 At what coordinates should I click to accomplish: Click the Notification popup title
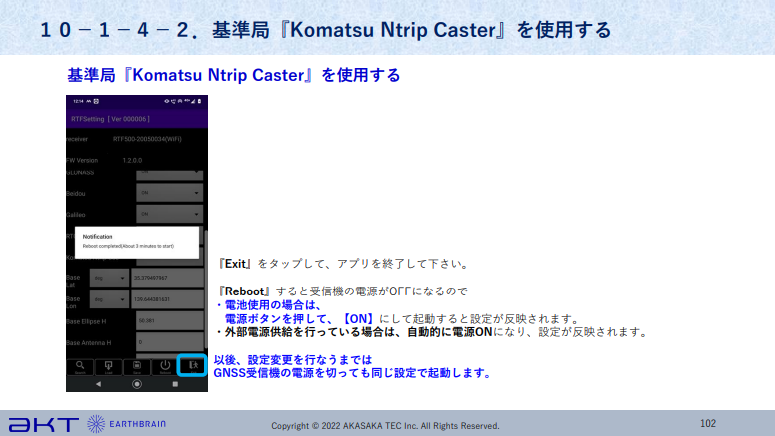pyautogui.click(x=97, y=237)
